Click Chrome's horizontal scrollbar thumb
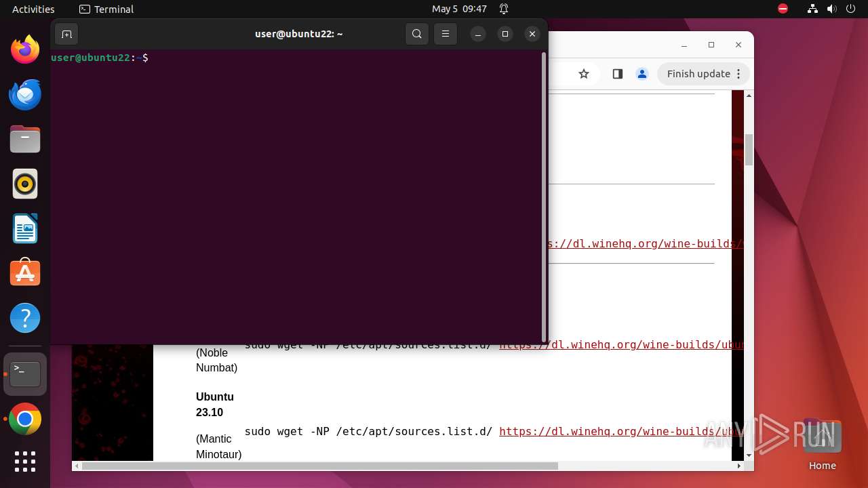868x488 pixels. coord(319,466)
